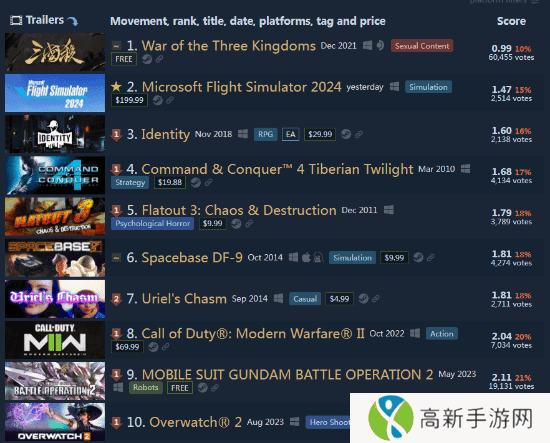Click the Robots tag on Gundam
Screen dimensions: 550x443
coord(146,388)
